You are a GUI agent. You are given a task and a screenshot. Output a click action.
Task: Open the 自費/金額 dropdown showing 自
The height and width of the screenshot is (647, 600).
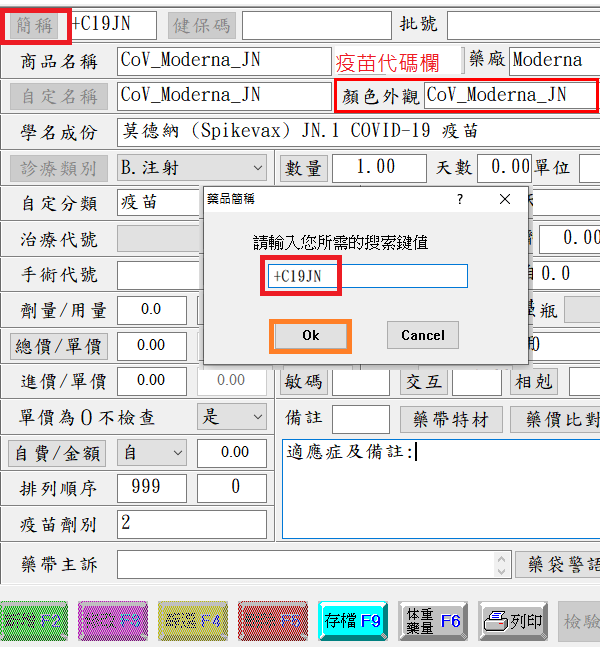[x=176, y=453]
